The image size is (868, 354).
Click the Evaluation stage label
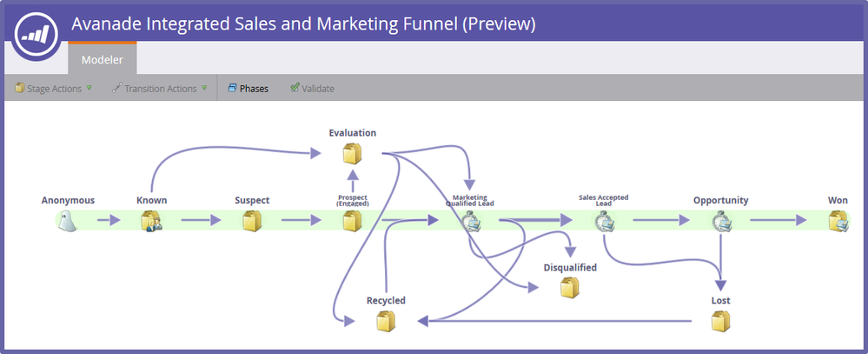(x=353, y=133)
